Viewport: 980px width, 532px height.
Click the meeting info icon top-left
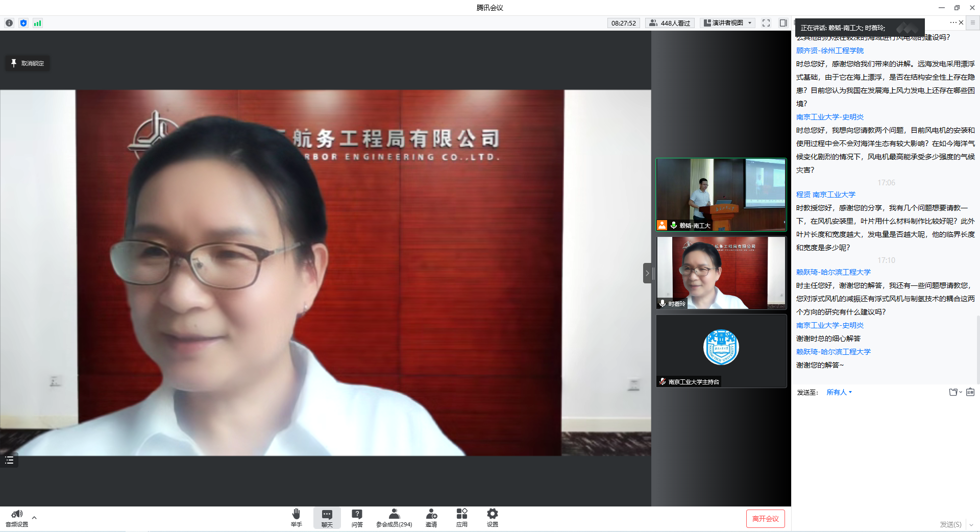coord(9,23)
